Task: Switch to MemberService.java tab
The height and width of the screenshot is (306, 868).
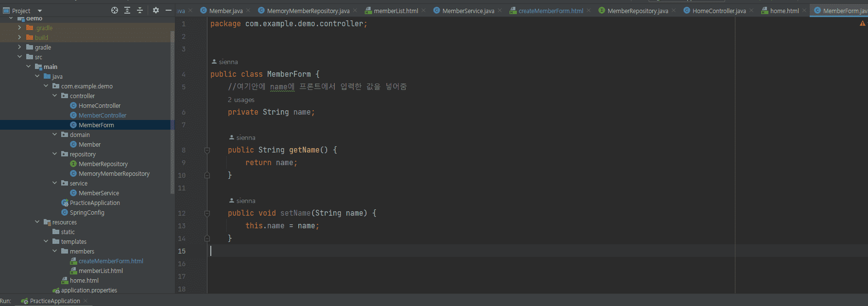Action: [468, 11]
